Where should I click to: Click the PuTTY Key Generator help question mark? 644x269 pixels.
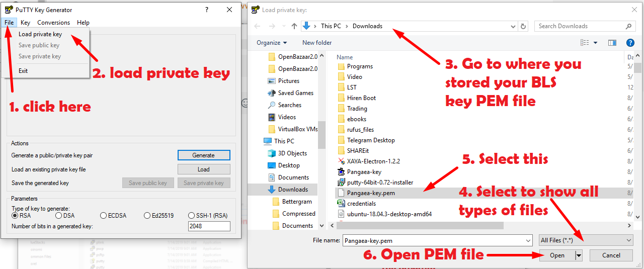pyautogui.click(x=207, y=10)
